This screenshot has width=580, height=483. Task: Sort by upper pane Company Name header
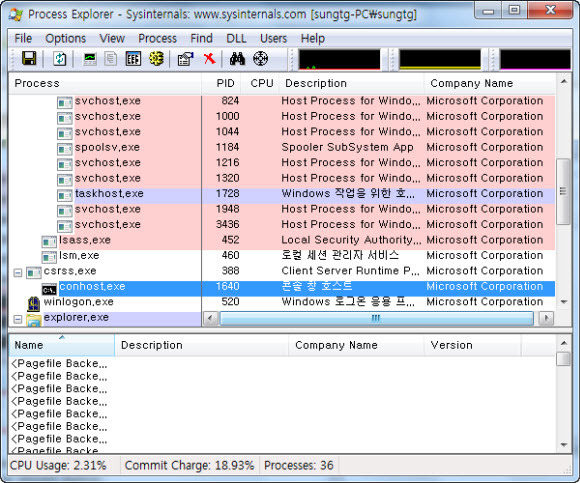pos(490,83)
